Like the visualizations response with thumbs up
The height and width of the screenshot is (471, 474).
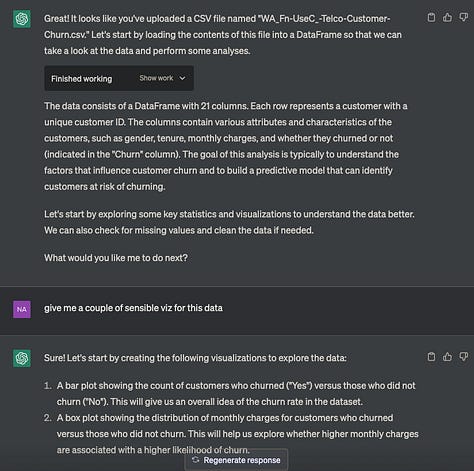coord(447,357)
